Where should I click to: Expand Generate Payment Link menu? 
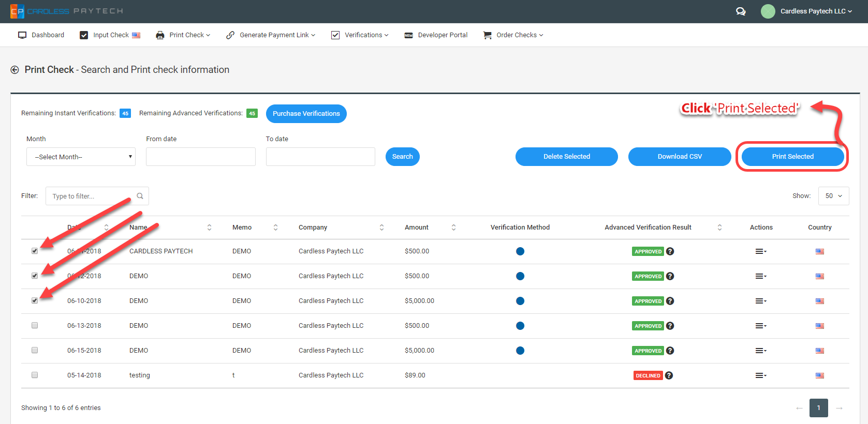[271, 35]
